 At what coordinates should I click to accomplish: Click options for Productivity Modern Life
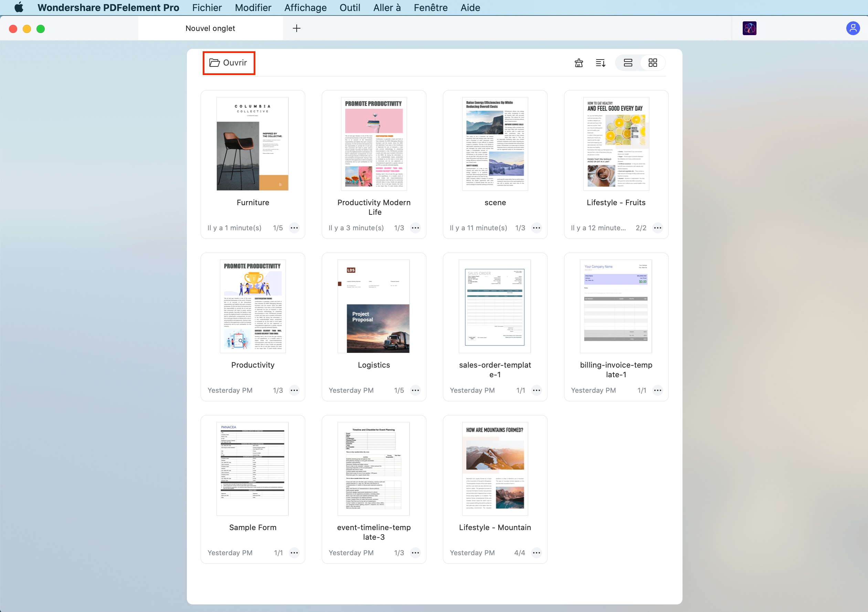(416, 228)
